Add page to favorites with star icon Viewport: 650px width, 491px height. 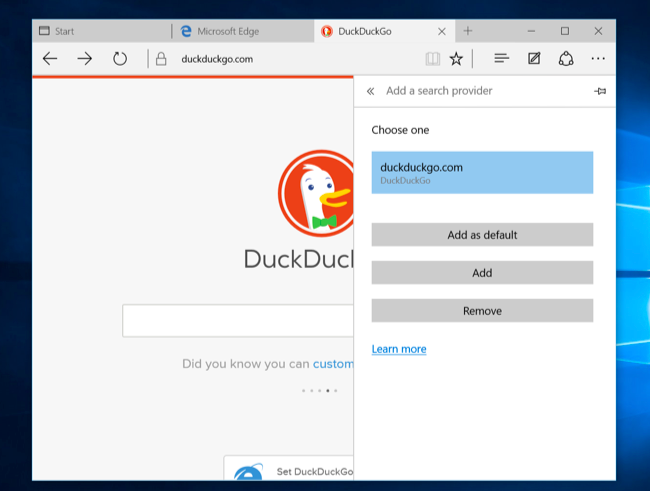(456, 59)
